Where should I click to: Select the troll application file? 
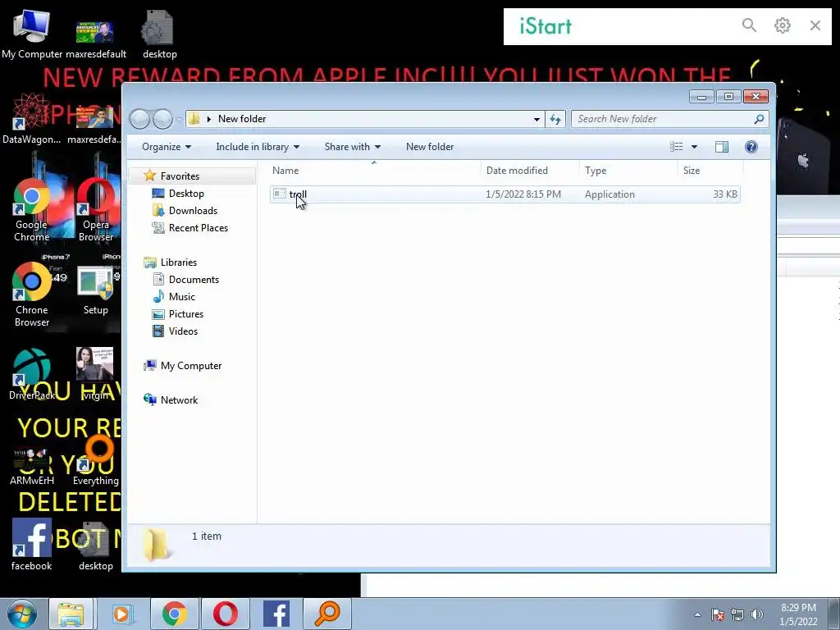pyautogui.click(x=504, y=194)
